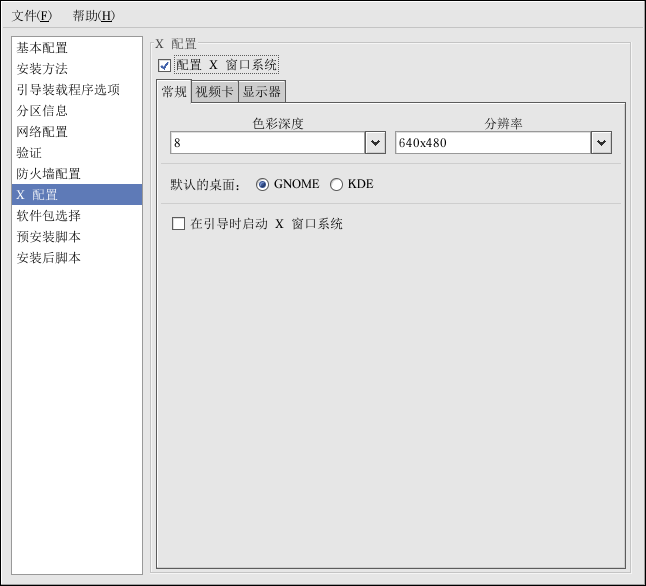Viewport: 646px width, 586px height.
Task: Go to 分区信息 section
Action: [x=42, y=111]
